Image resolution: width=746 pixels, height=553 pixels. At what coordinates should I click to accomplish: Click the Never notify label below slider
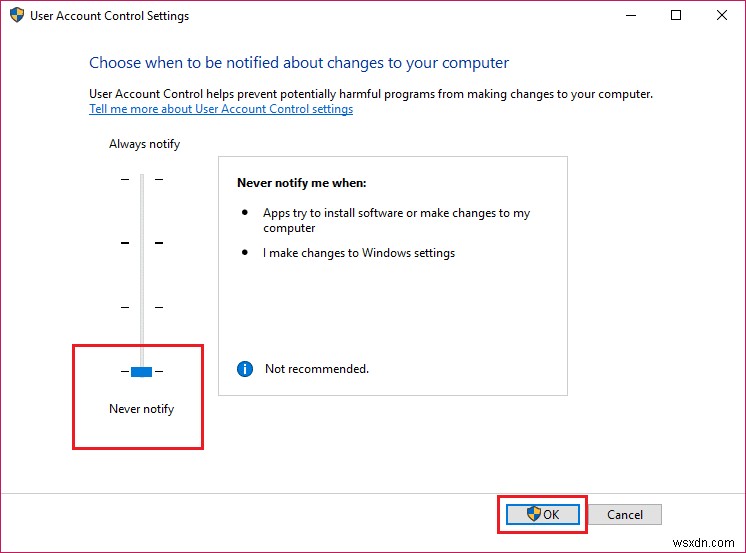141,409
